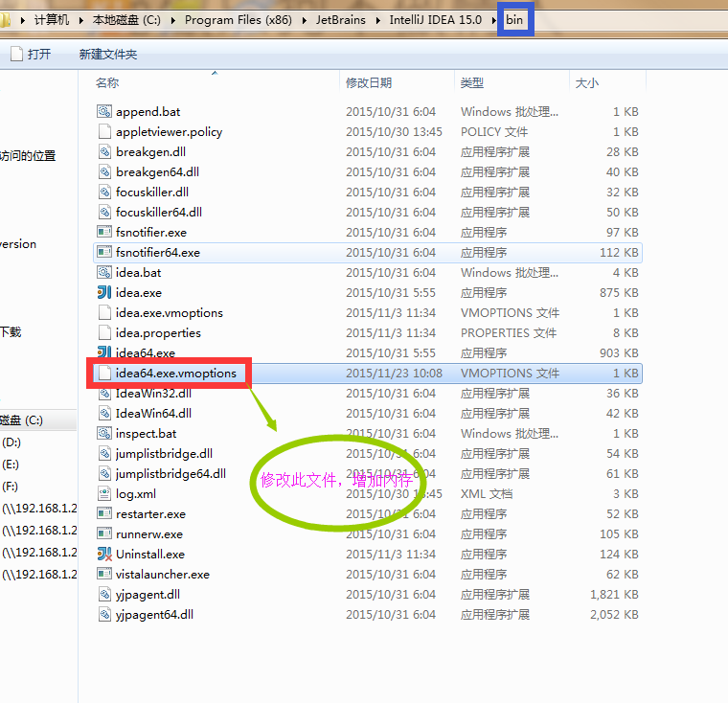
Task: Select (F:) drive in the sidebar
Action: (x=11, y=487)
